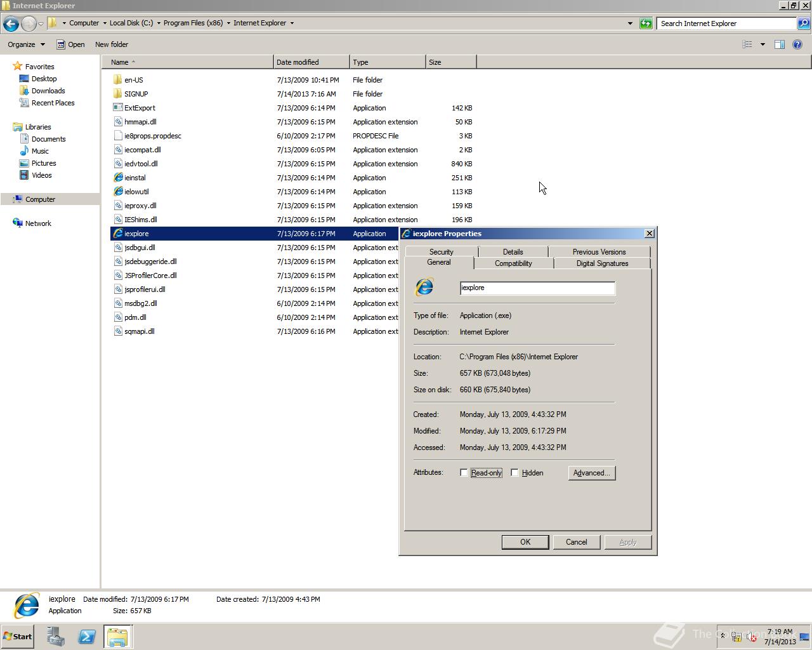Click the New folder button

[112, 44]
